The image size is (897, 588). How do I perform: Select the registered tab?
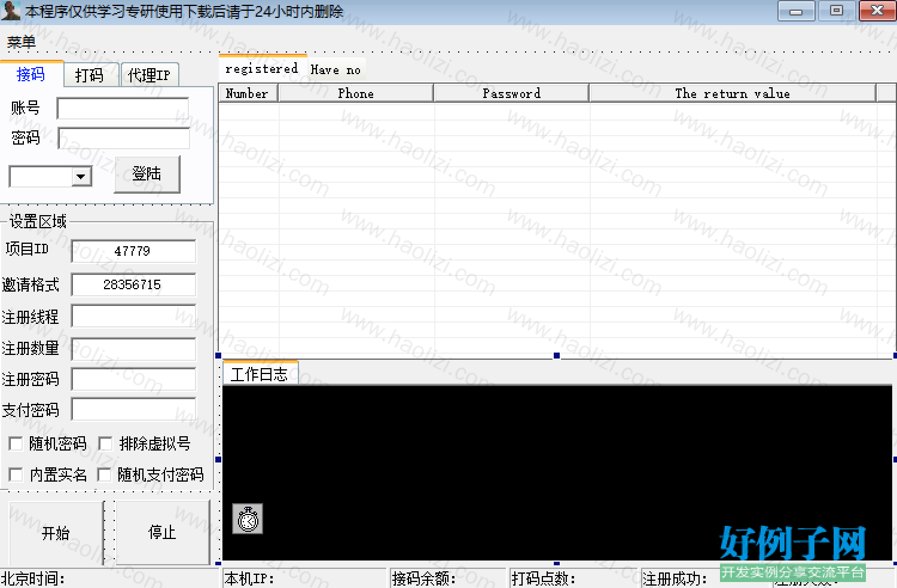(x=262, y=69)
